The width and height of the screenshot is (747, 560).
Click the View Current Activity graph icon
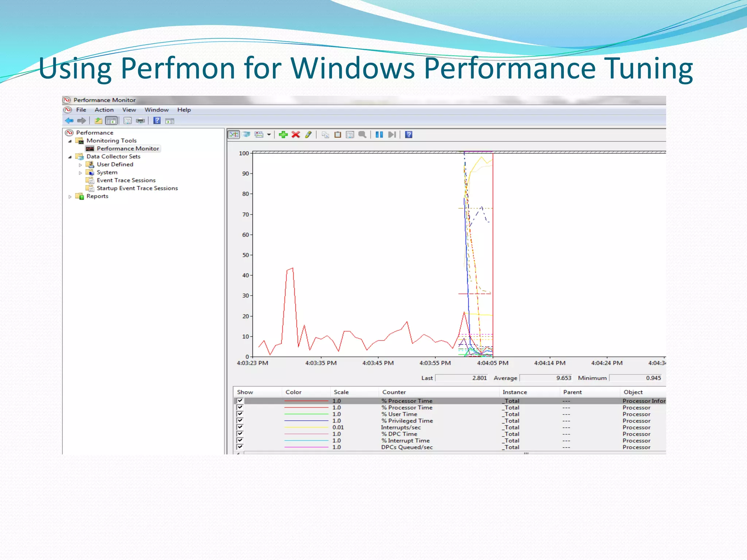coord(233,135)
